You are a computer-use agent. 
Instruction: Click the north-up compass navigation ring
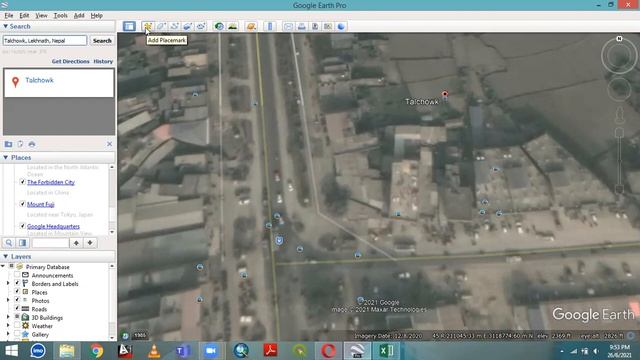coord(619,56)
